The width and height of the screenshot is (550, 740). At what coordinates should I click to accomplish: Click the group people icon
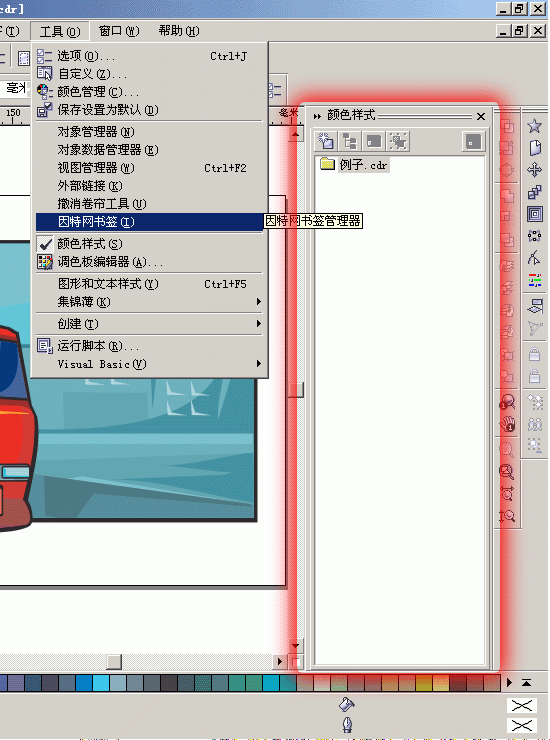534,424
